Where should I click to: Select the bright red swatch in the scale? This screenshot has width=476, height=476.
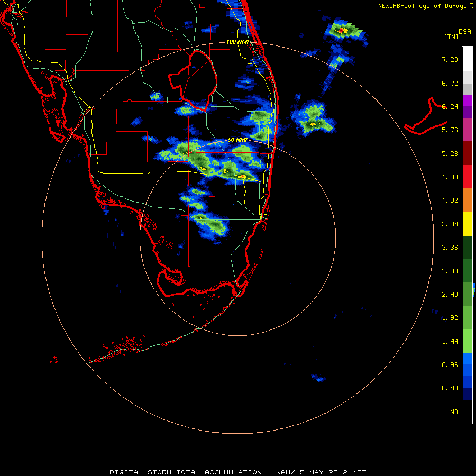[467, 177]
